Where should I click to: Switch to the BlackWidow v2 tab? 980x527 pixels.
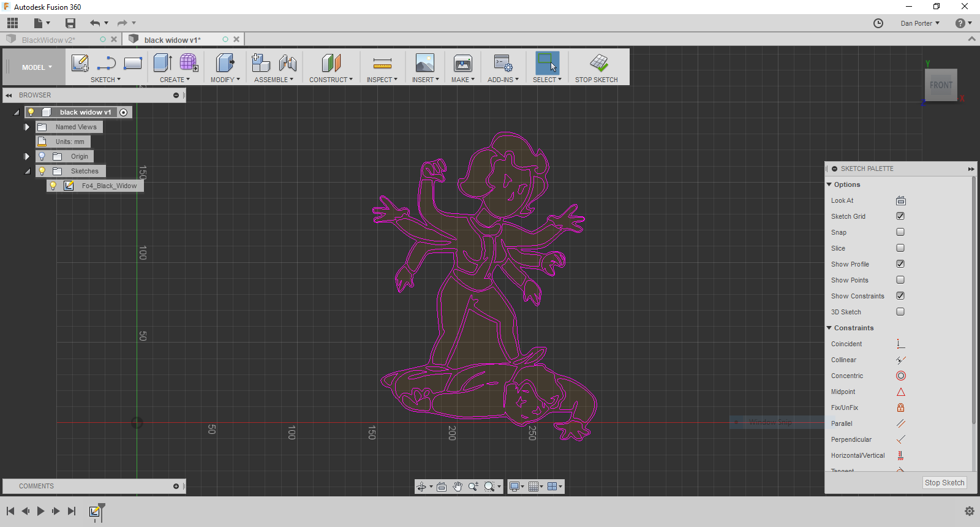tap(49, 40)
